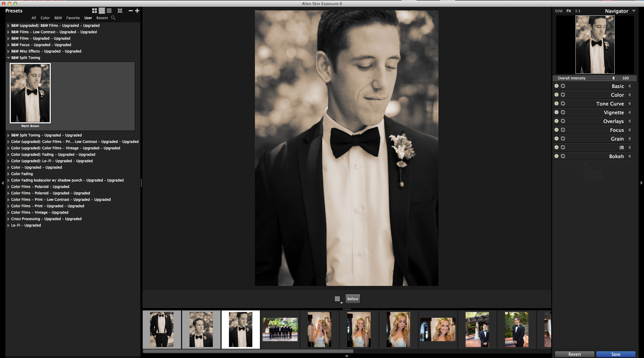Reset the Basic panel settings
The image size is (644, 358).
pos(563,86)
